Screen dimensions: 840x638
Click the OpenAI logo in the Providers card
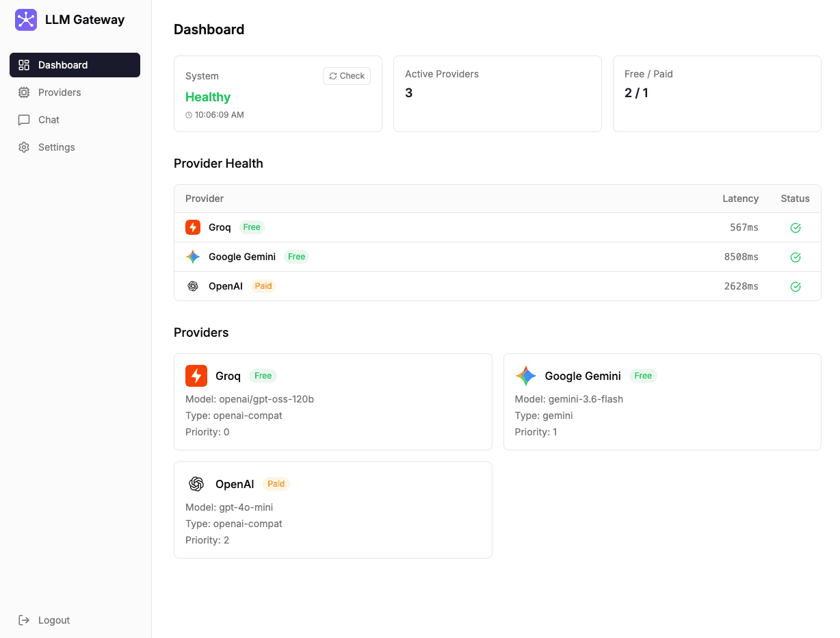click(x=196, y=484)
